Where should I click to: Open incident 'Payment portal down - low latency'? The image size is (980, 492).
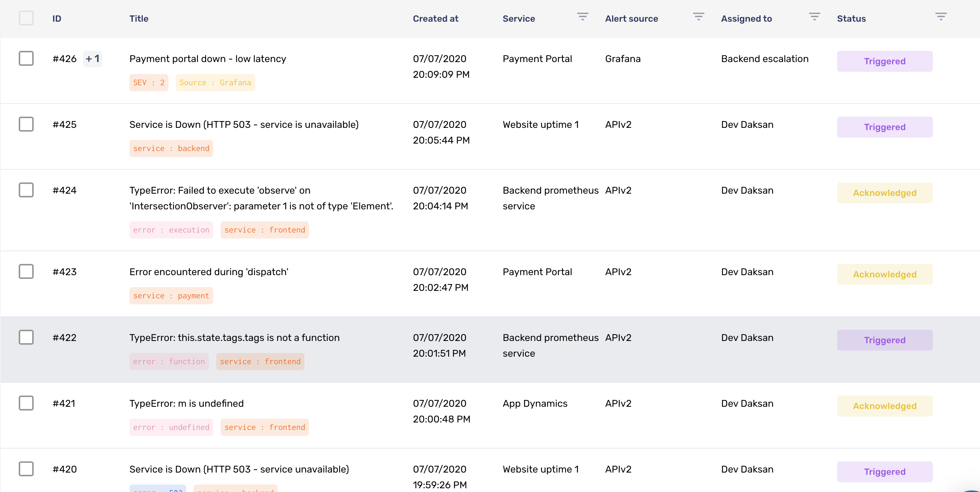tap(207, 59)
